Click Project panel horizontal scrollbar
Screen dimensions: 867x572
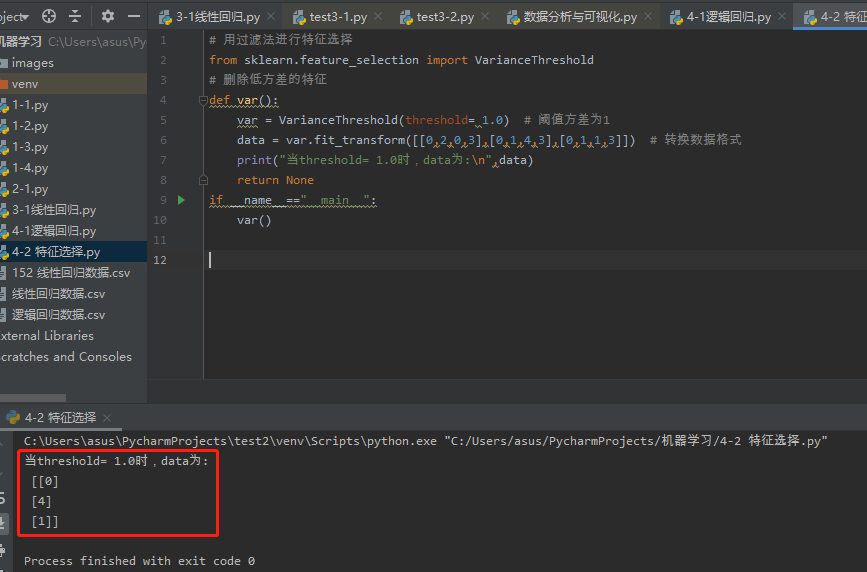33,398
